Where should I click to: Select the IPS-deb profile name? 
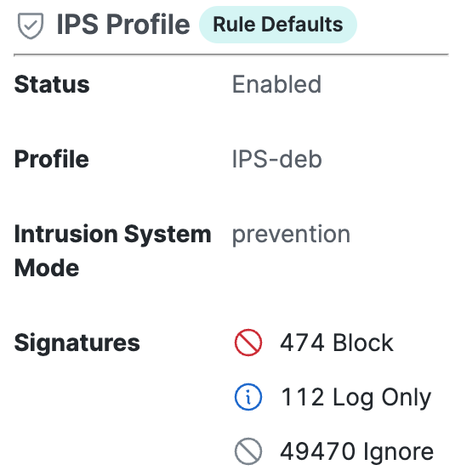click(x=276, y=159)
